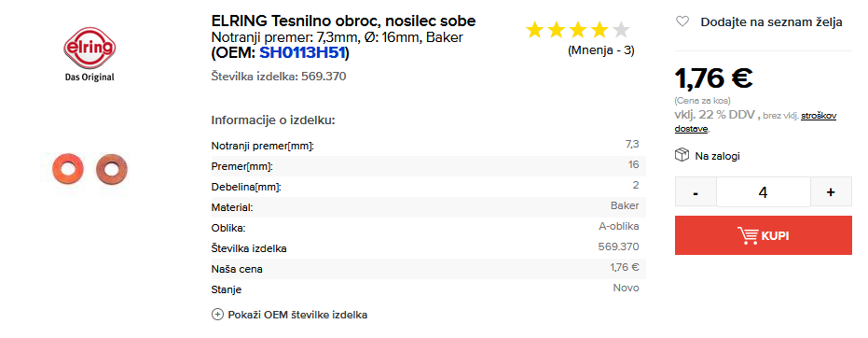Increase quantity with the plus button

coord(831,192)
